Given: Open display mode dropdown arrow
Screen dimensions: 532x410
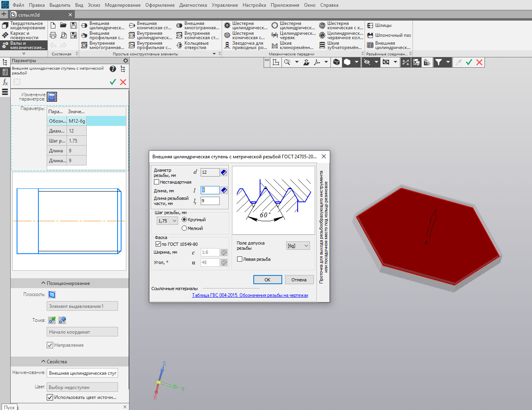Looking at the screenshot, I should (x=357, y=62).
